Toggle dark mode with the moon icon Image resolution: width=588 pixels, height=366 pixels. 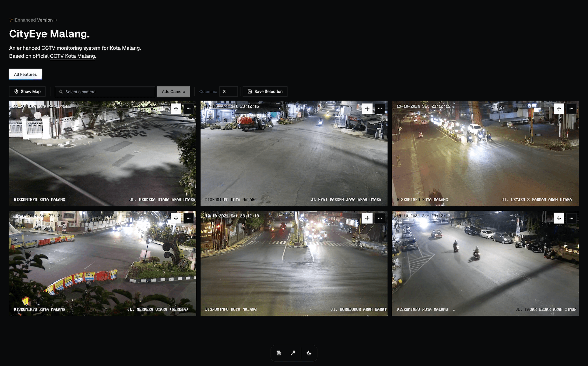(309, 353)
